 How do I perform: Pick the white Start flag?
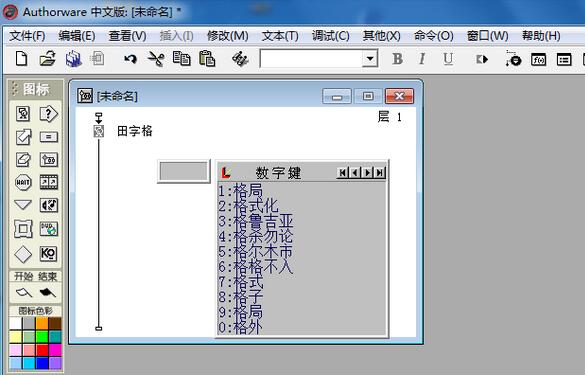[x=24, y=293]
